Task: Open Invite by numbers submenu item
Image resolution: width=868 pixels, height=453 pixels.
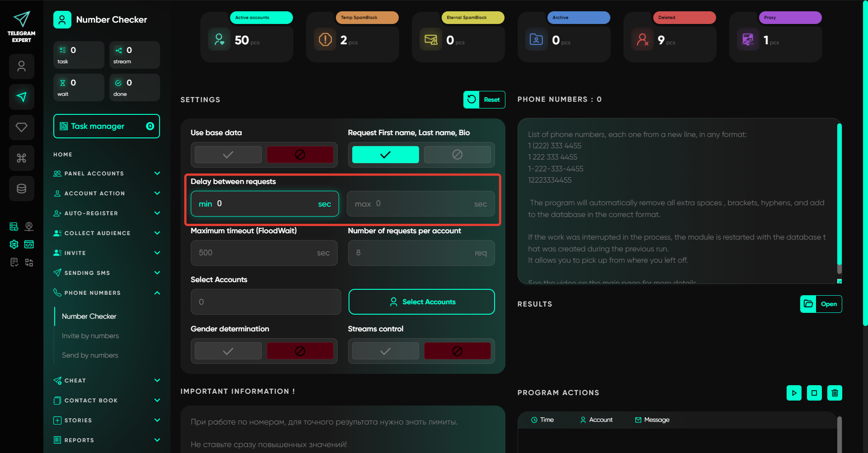Action: [x=90, y=336]
